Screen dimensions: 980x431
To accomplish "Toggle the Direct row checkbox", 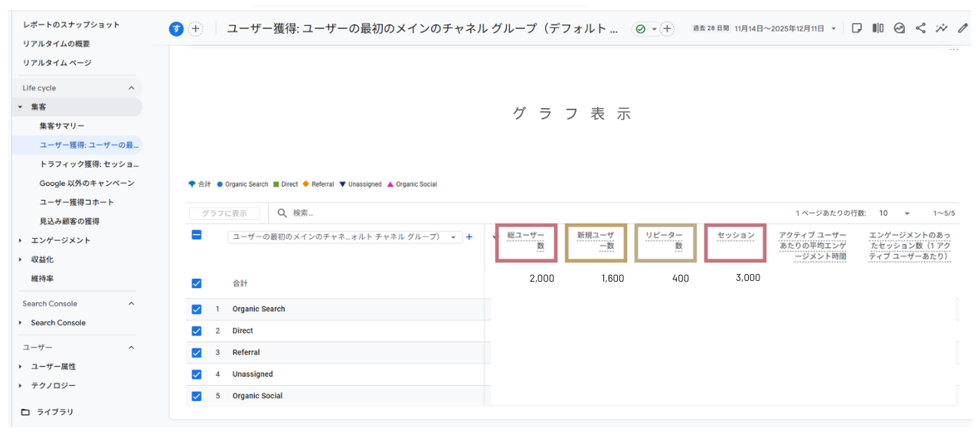I will point(197,331).
